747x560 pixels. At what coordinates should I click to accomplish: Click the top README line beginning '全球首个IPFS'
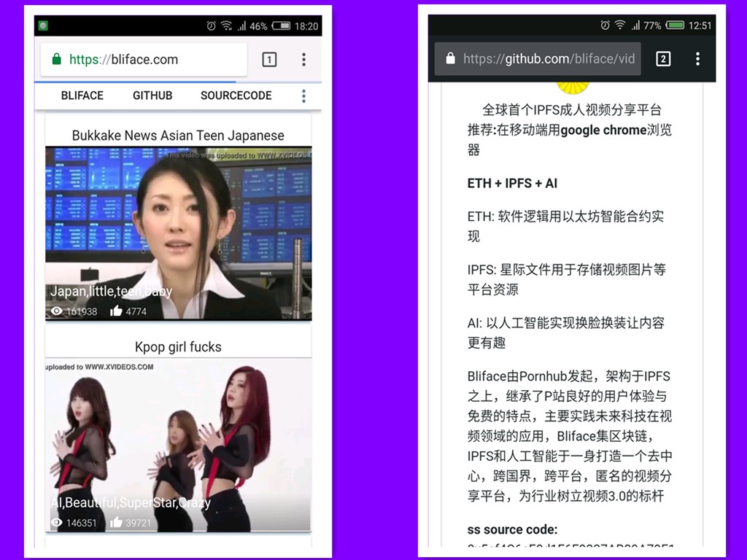click(572, 110)
